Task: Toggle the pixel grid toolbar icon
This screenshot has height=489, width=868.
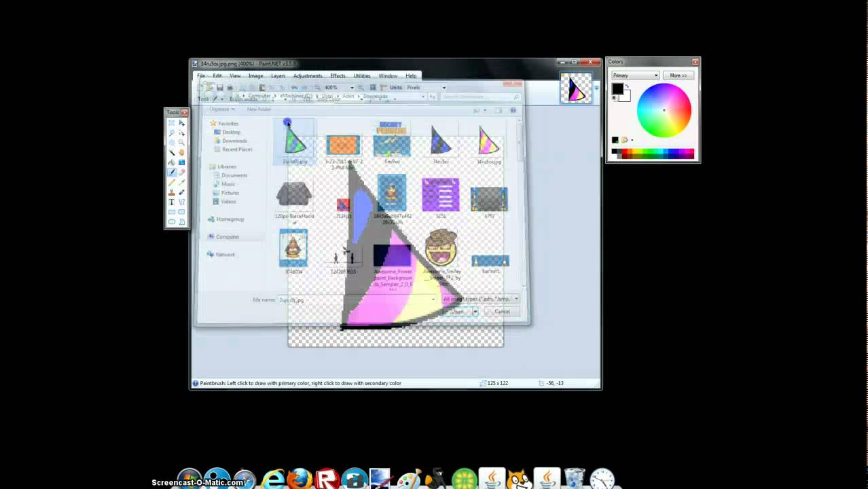Action: pos(373,87)
